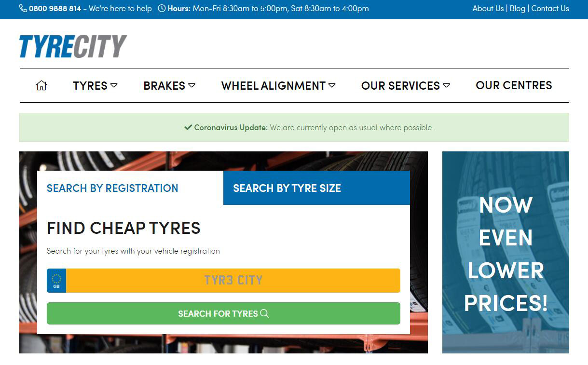Switch to the Search By Tyre Size tab
The height and width of the screenshot is (365, 588).
(x=316, y=188)
